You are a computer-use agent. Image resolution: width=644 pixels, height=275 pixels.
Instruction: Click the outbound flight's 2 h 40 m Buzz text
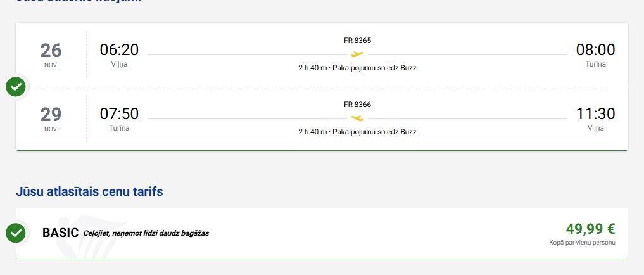358,68
